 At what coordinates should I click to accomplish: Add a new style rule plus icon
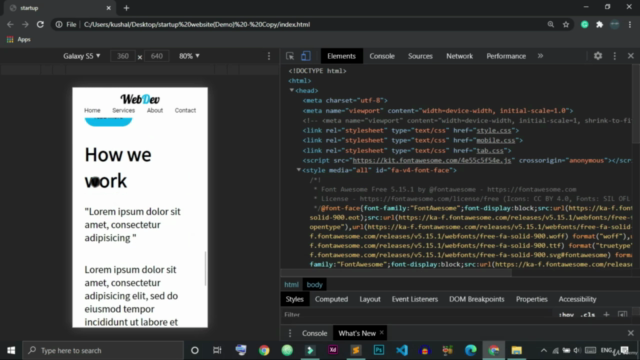point(606,314)
